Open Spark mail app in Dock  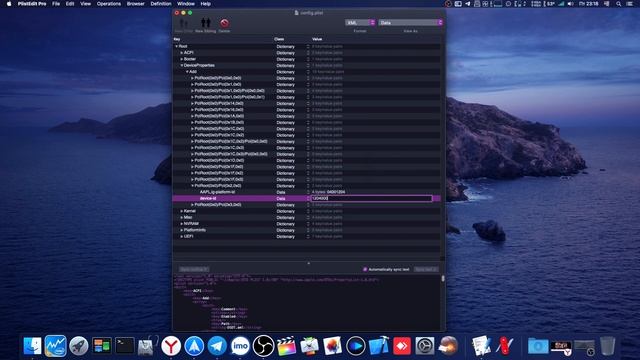194,346
